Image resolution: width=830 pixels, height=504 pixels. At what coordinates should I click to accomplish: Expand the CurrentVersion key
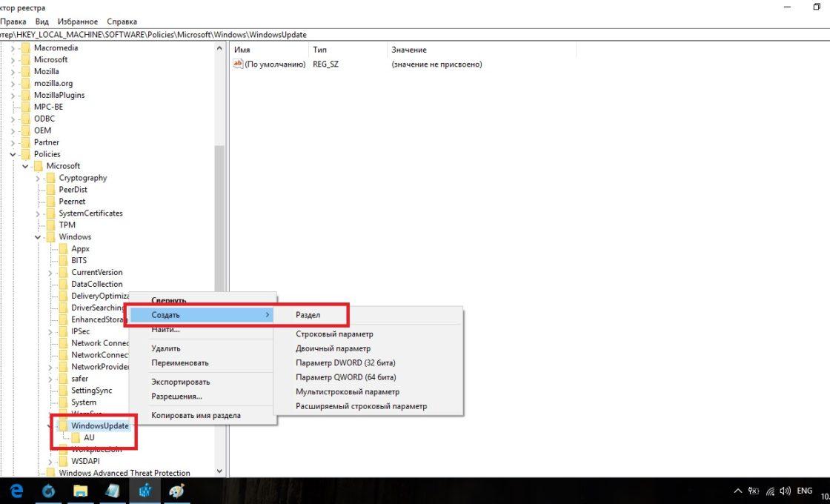coord(50,273)
